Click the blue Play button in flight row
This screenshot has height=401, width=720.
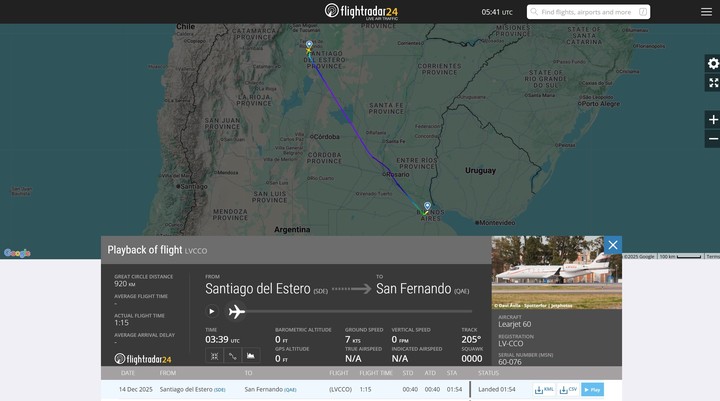point(592,390)
